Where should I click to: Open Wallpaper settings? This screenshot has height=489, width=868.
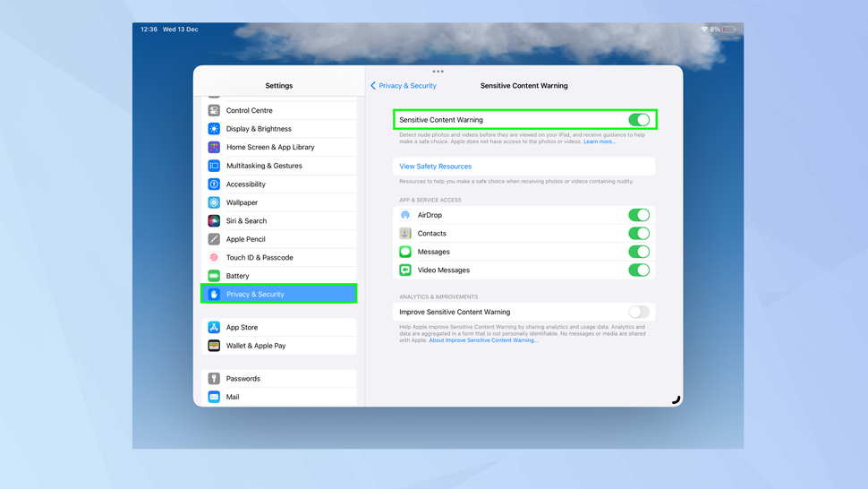tap(279, 202)
